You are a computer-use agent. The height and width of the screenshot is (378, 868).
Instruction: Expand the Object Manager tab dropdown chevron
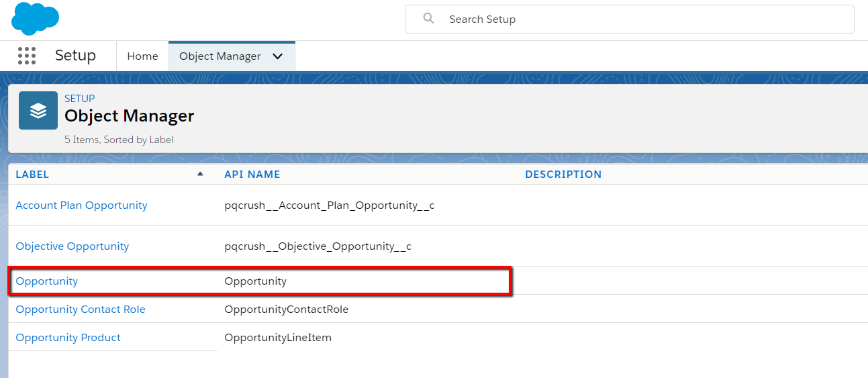277,56
